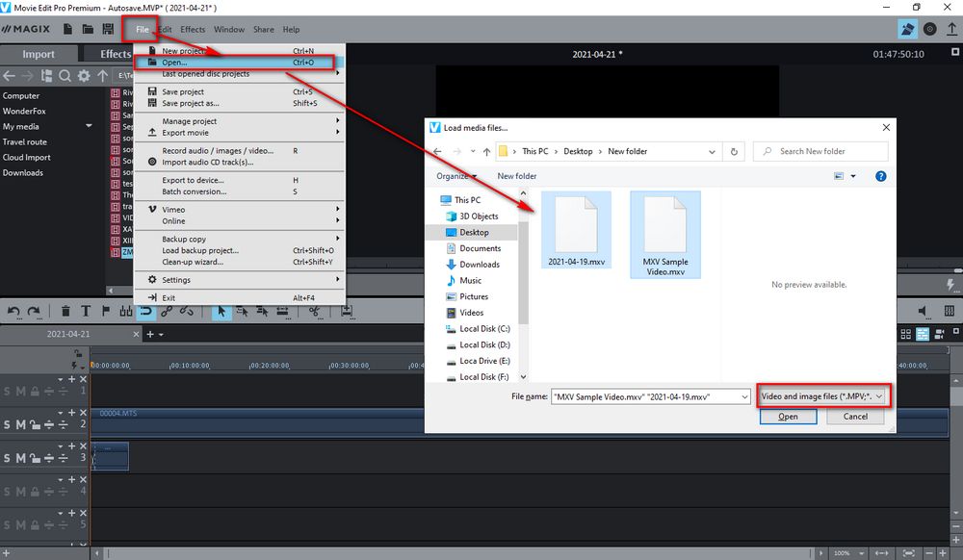Open the audio mixer icon right of toolbar
963x560 pixels.
[x=949, y=312]
